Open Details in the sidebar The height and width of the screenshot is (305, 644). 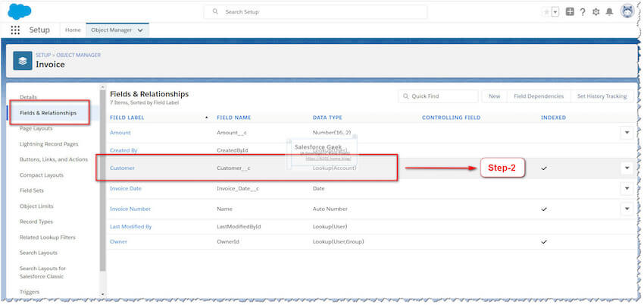click(28, 97)
